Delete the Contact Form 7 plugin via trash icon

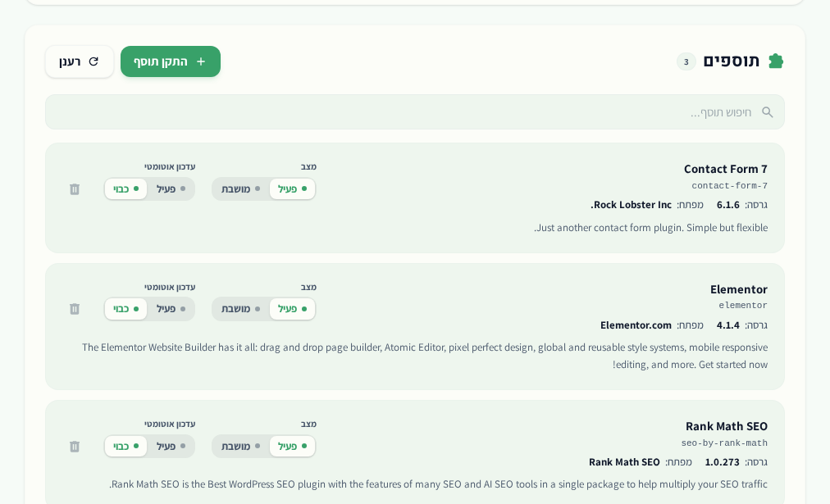[x=75, y=189]
